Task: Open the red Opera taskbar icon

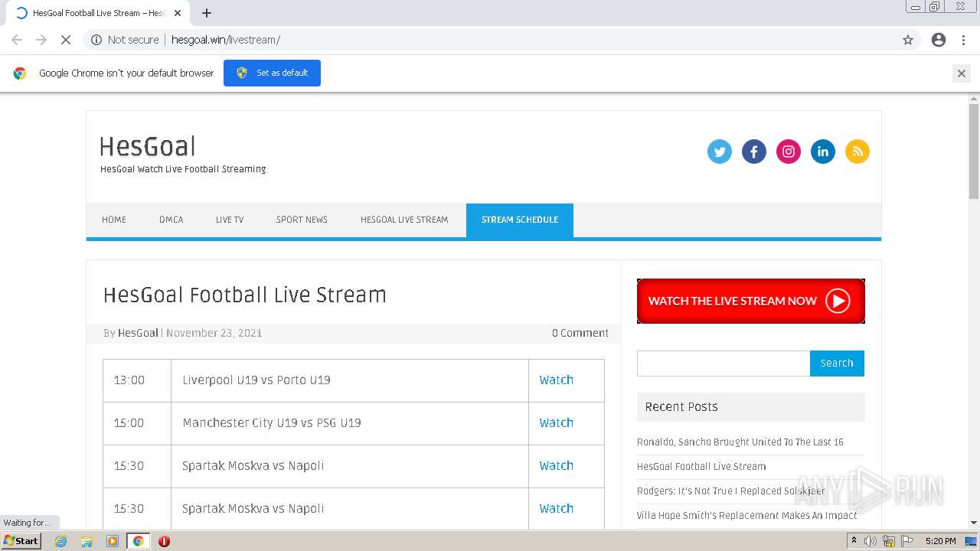Action: click(164, 541)
